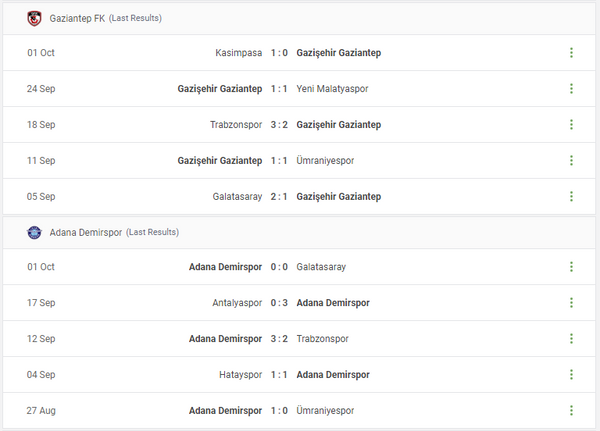
Task: Open three-dot menu for Hatayspor match
Action: pos(571,375)
